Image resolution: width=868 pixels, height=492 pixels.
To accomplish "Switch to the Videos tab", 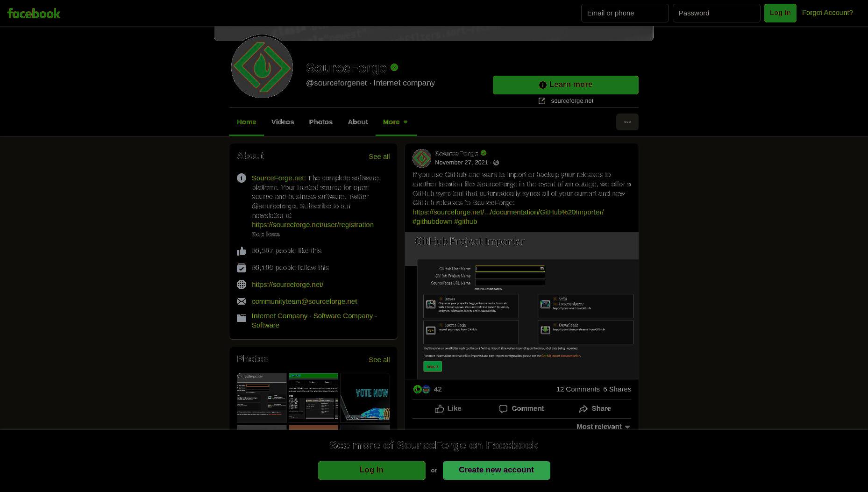I will click(283, 122).
